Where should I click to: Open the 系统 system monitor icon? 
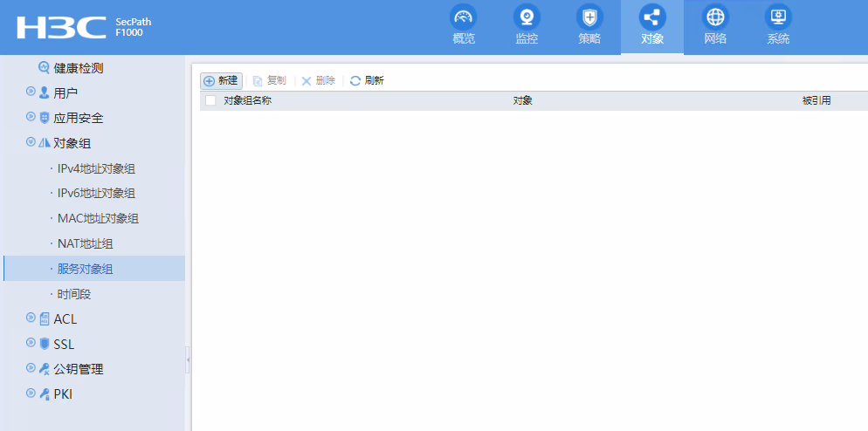[x=778, y=17]
